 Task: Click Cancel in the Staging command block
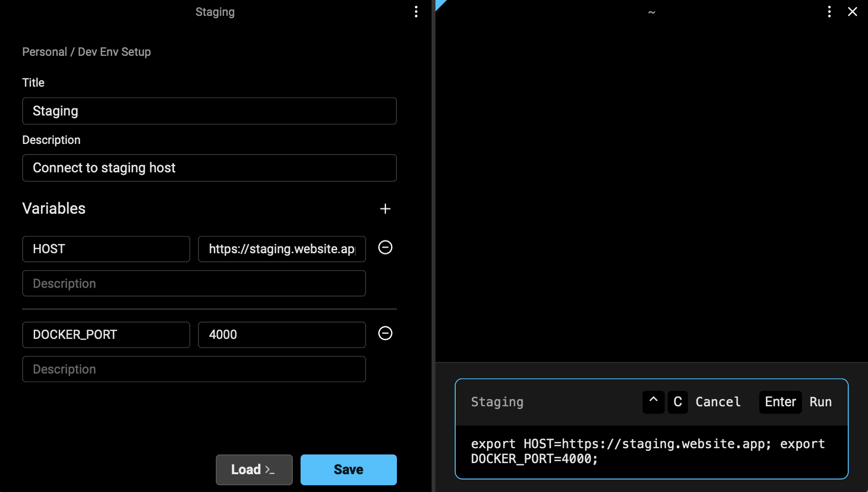pos(718,402)
